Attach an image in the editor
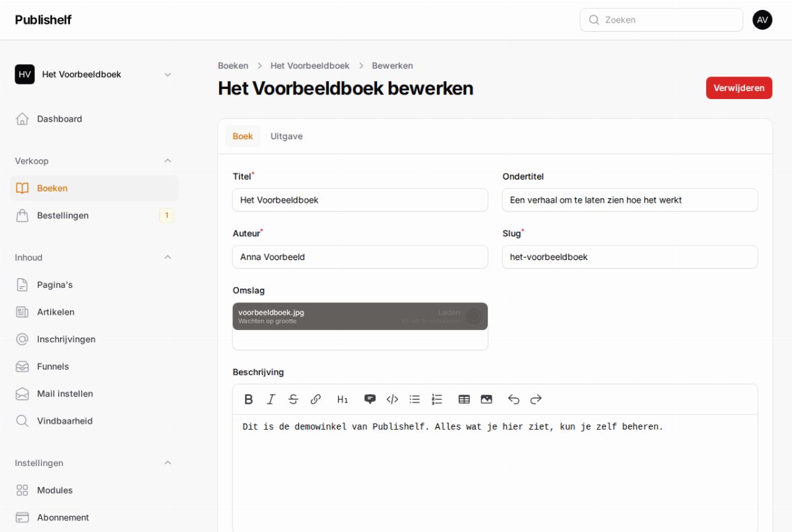Viewport: 792px width, 532px height. click(486, 399)
